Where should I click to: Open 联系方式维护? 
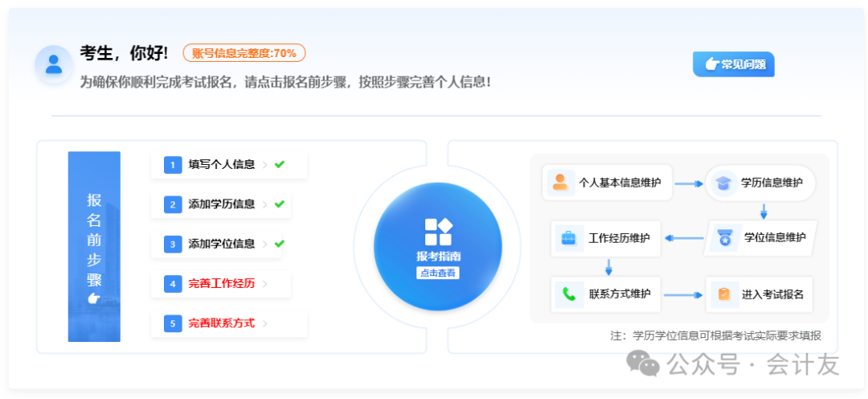pyautogui.click(x=606, y=294)
